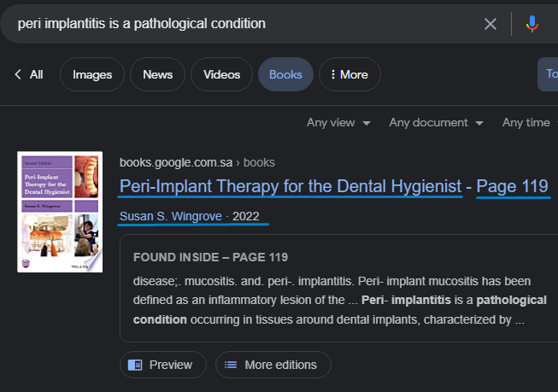Open author Susan S. Wingrove link
The width and height of the screenshot is (558, 392).
(x=170, y=216)
